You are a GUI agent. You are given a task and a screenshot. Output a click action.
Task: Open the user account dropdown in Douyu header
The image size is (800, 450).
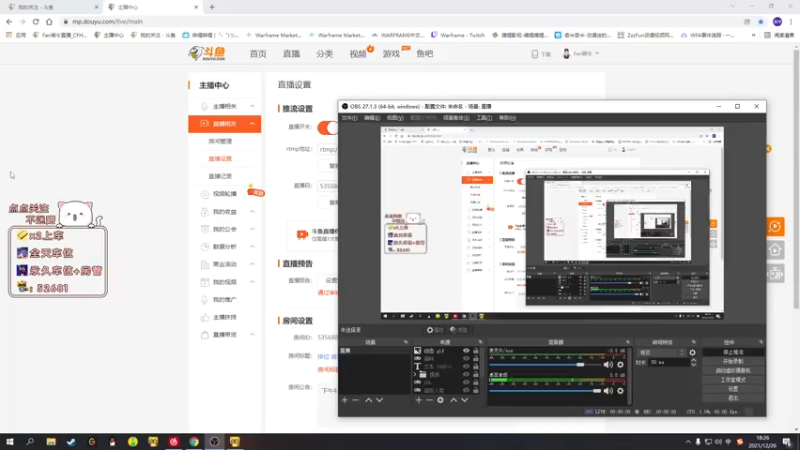581,54
